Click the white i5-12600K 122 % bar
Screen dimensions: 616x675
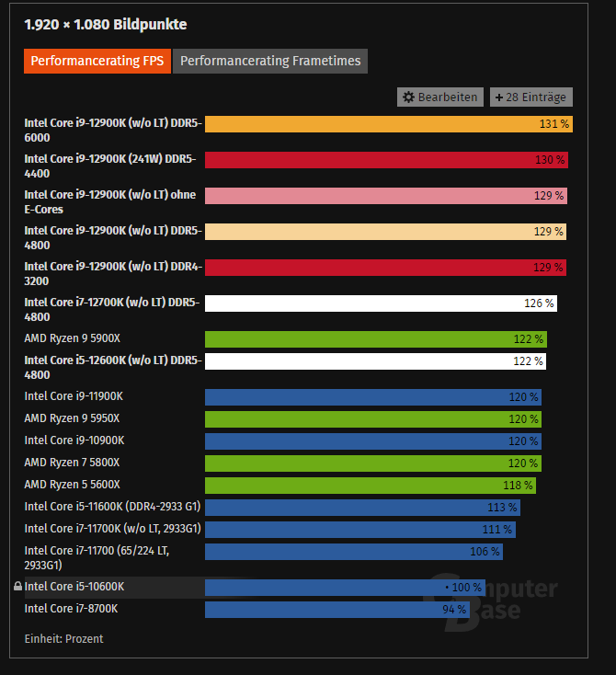pos(375,361)
